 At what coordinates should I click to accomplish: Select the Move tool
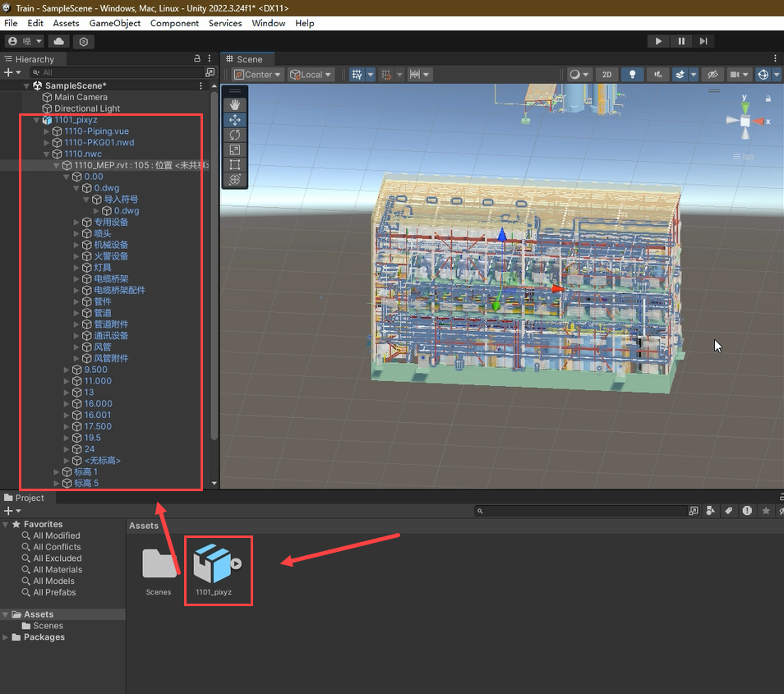(235, 120)
